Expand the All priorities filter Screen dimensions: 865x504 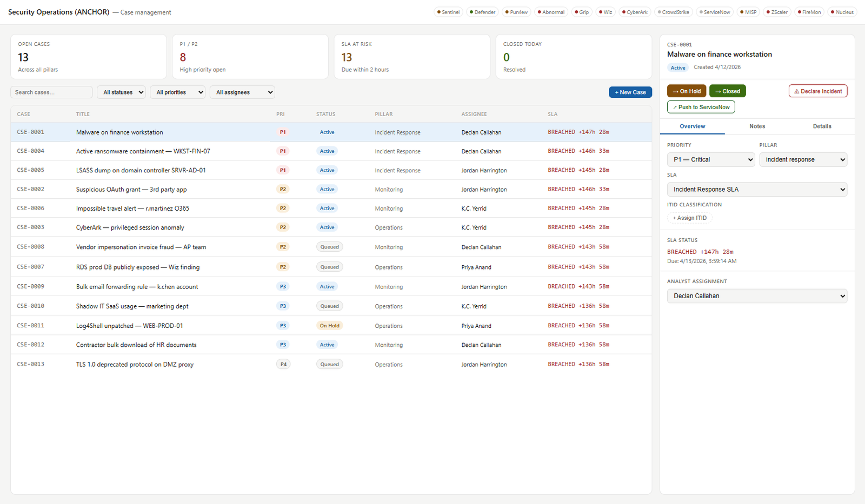pyautogui.click(x=178, y=92)
